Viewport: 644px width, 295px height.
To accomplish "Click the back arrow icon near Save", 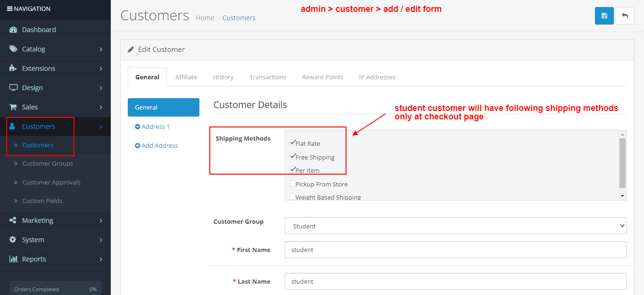I will click(x=625, y=16).
